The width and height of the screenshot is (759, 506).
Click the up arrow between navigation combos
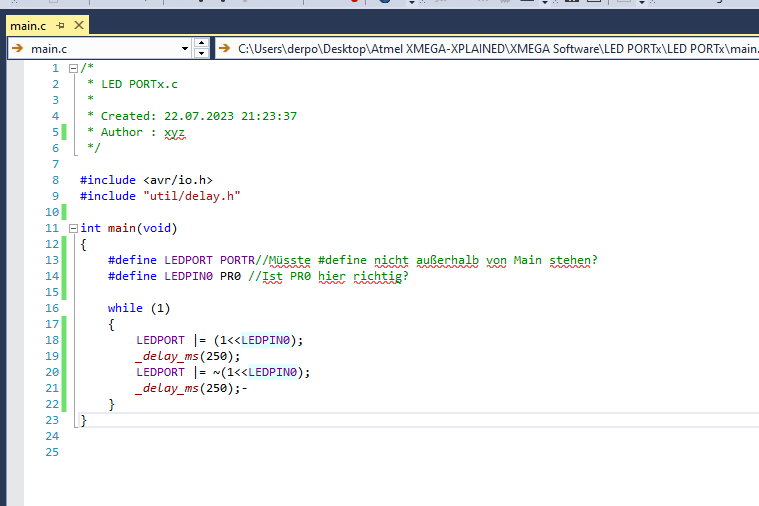pyautogui.click(x=201, y=43)
